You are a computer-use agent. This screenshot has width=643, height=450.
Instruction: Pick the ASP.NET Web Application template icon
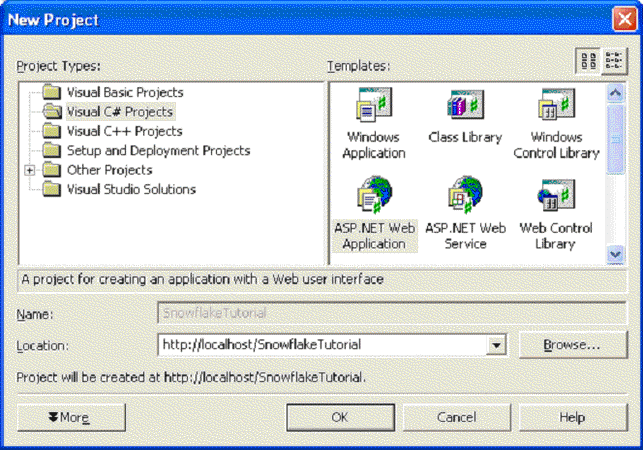point(374,195)
